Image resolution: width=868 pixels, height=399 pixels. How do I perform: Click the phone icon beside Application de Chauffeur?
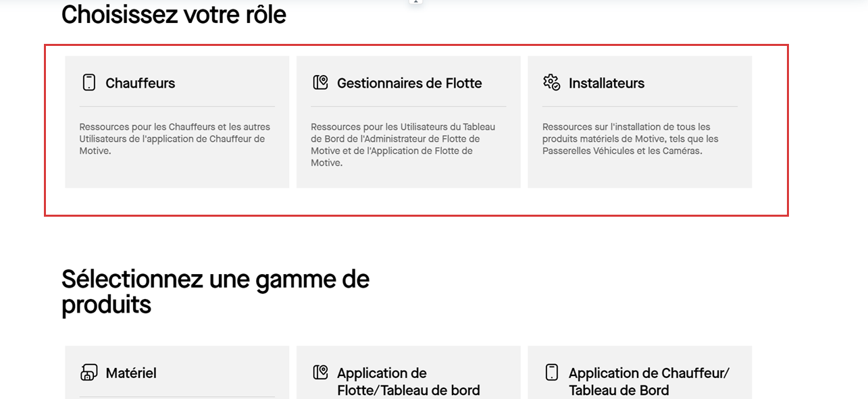pos(552,372)
